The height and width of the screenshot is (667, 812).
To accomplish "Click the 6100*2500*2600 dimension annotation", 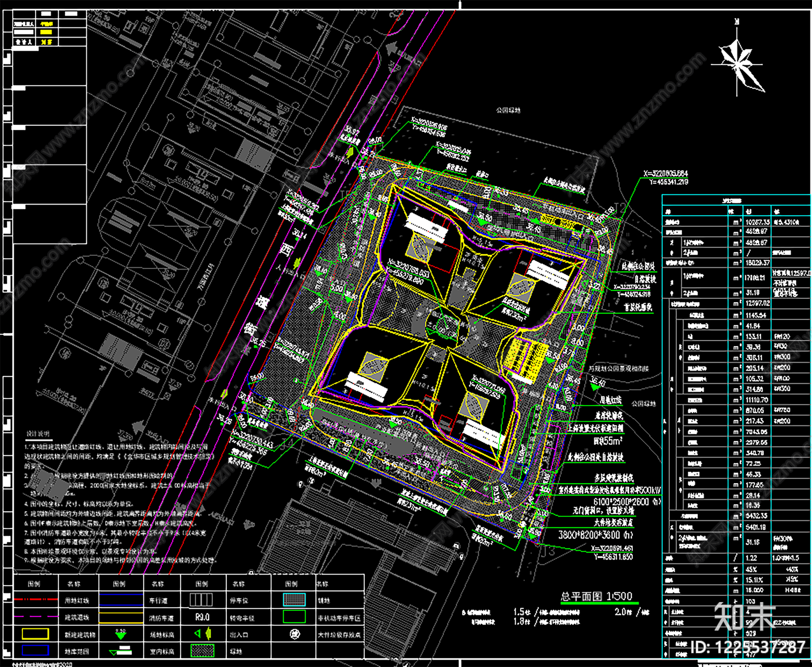I will [x=627, y=502].
